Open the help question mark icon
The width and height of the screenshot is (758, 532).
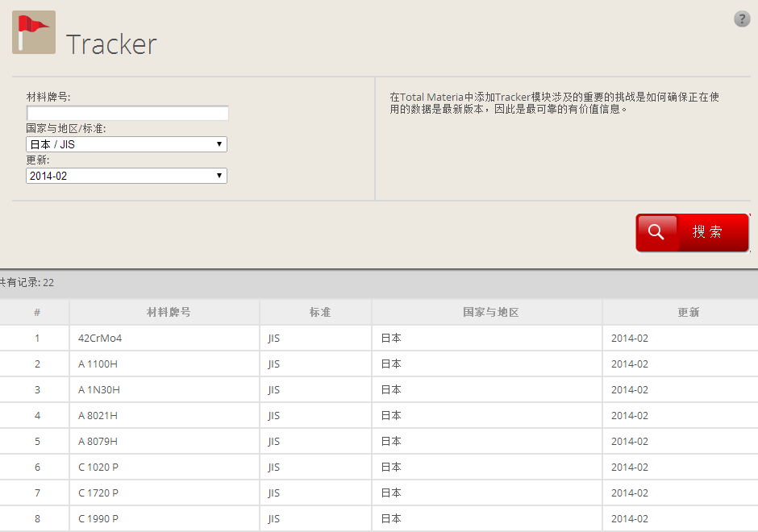[742, 19]
